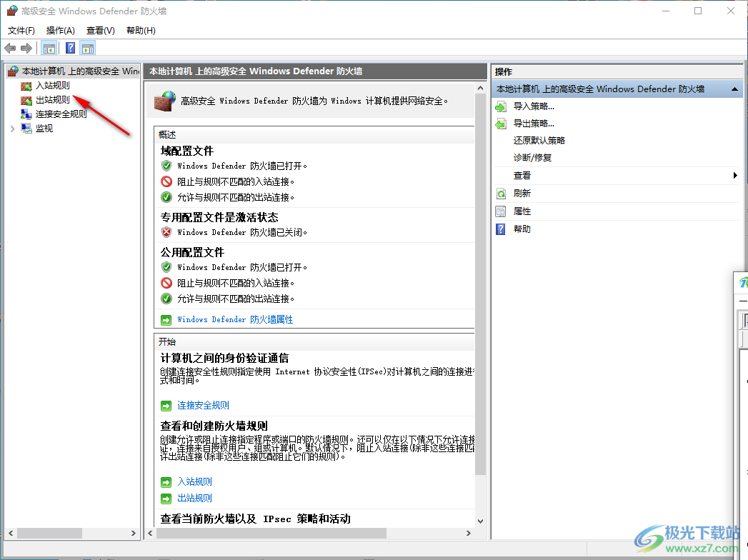The height and width of the screenshot is (560, 748).
Task: Open the 入站规则 link in center pane
Action: [194, 481]
